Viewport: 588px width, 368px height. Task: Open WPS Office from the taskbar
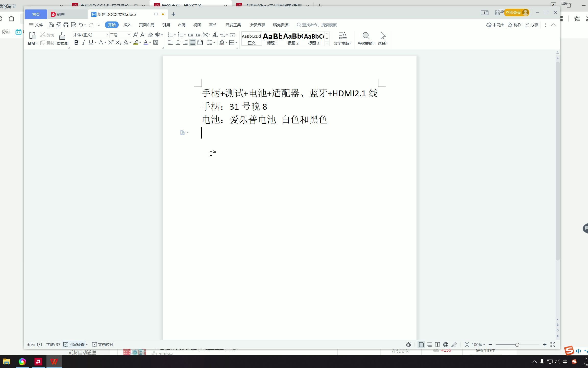coord(54,361)
